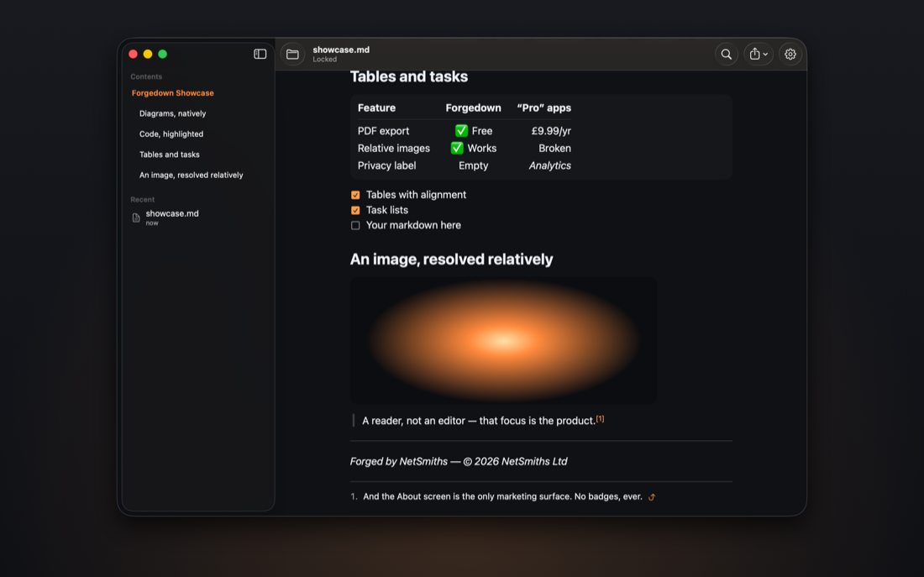Click the 'Recent' sidebar label
Viewport: 924px width, 577px height.
click(143, 199)
